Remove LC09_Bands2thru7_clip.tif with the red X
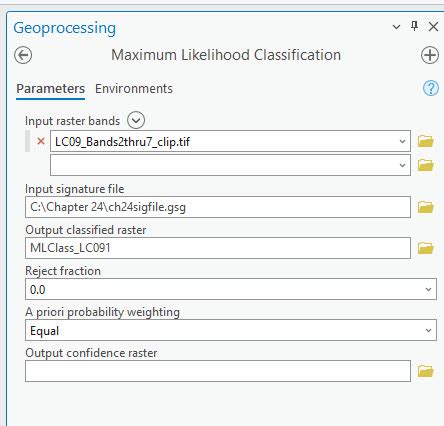Screen dimensions: 444x426 41,141
